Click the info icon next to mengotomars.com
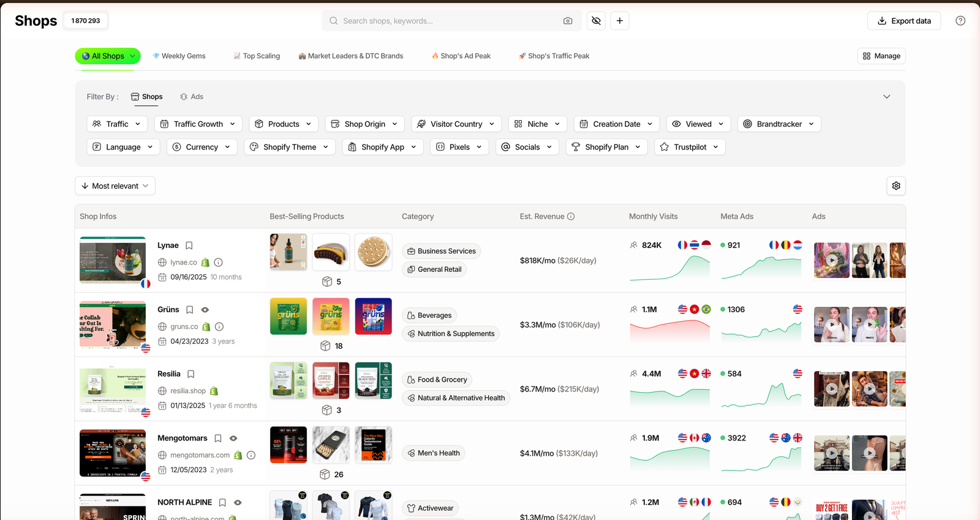 pyautogui.click(x=251, y=455)
